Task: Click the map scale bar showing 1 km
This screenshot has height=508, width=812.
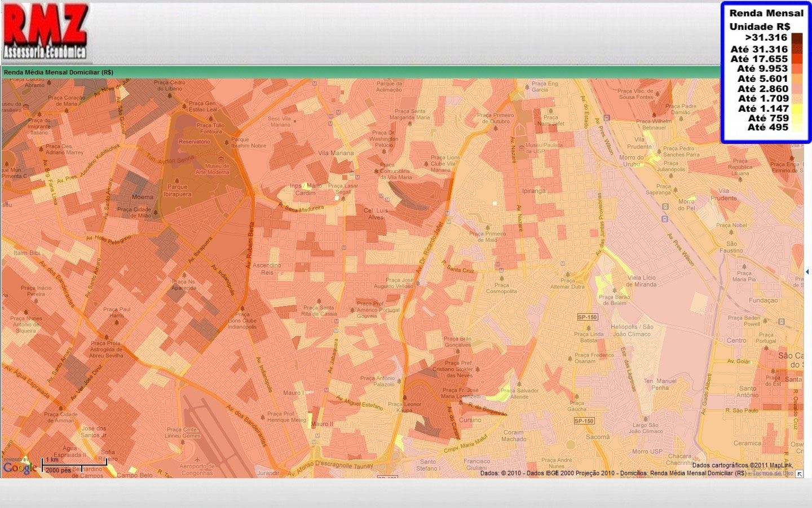Action: 73,465
